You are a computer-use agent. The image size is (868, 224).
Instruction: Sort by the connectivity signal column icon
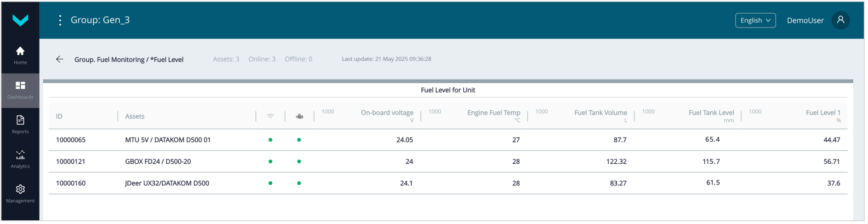pos(271,116)
